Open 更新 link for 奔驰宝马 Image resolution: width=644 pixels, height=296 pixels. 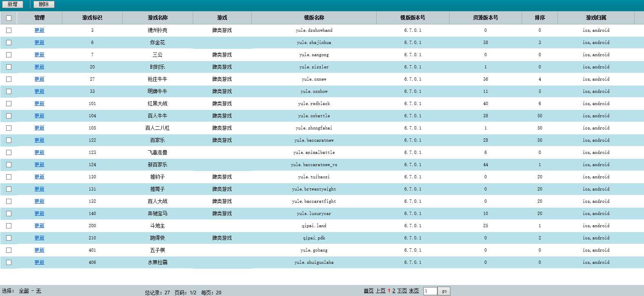[40, 213]
